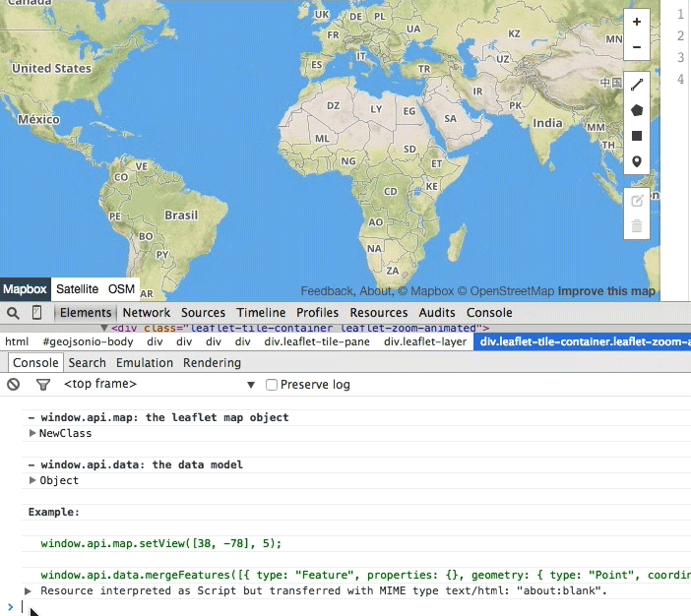Click the United States map label

[51, 68]
